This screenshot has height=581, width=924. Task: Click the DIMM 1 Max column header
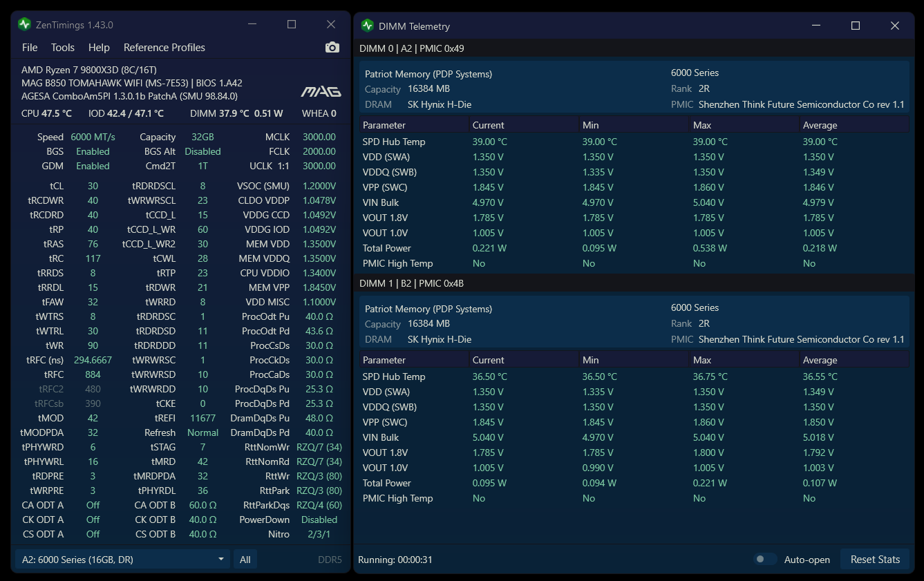744,360
